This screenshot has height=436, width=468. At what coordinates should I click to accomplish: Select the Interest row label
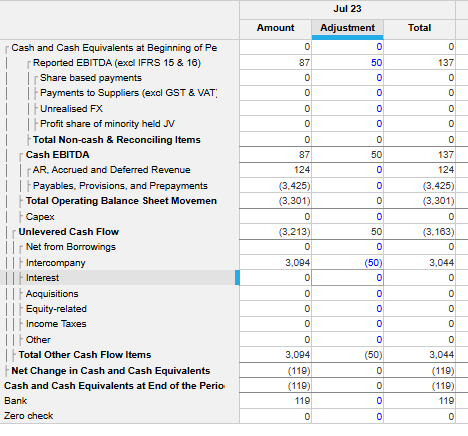pyautogui.click(x=42, y=278)
